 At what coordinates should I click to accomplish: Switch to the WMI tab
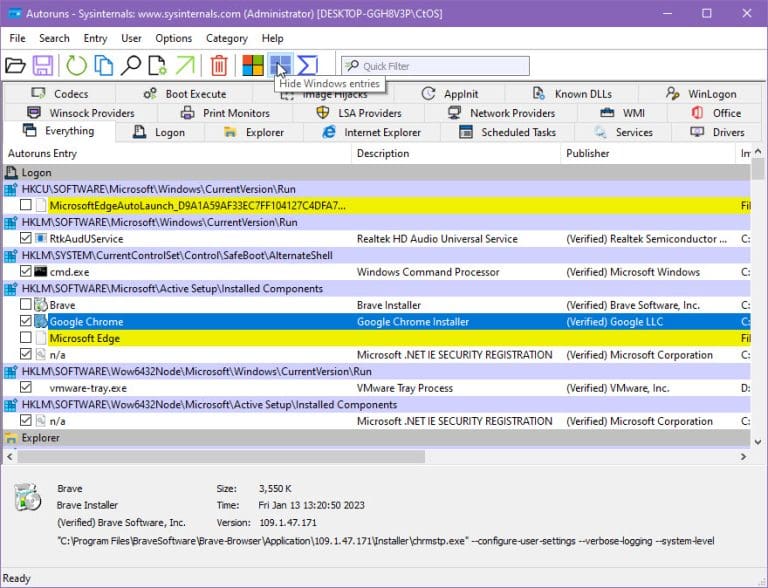pos(623,113)
